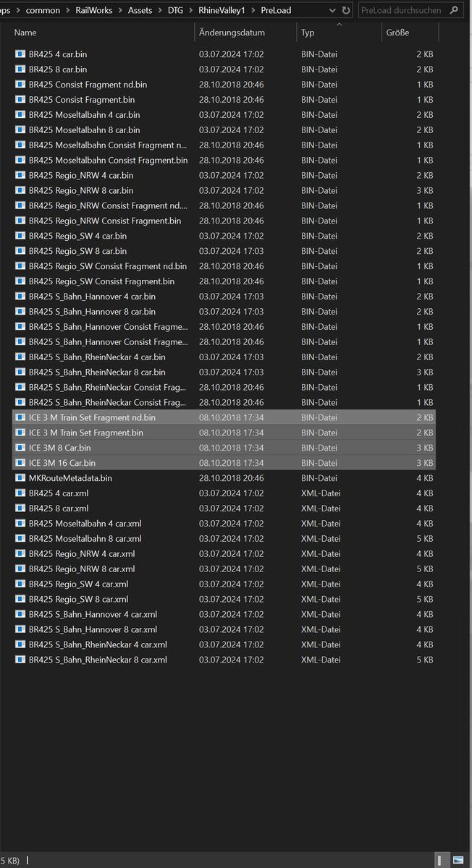
Task: Click the file icon of BR425 8 car.bin
Action: pos(20,69)
